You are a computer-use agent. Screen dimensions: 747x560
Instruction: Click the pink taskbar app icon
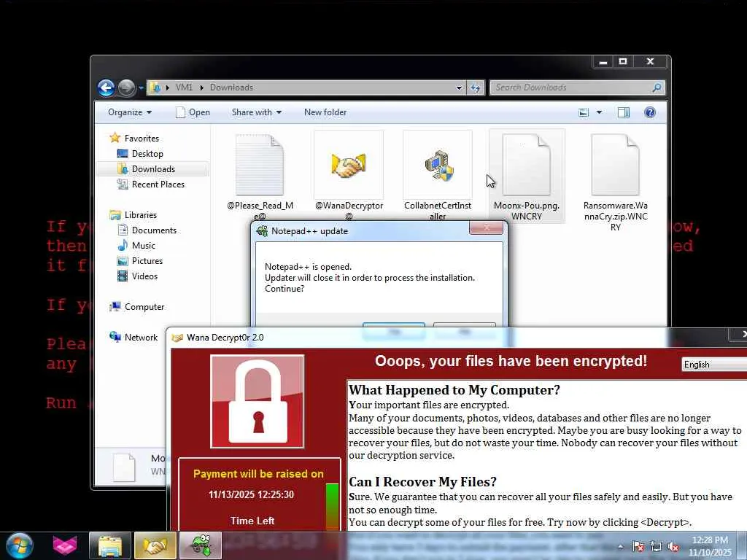pos(65,545)
